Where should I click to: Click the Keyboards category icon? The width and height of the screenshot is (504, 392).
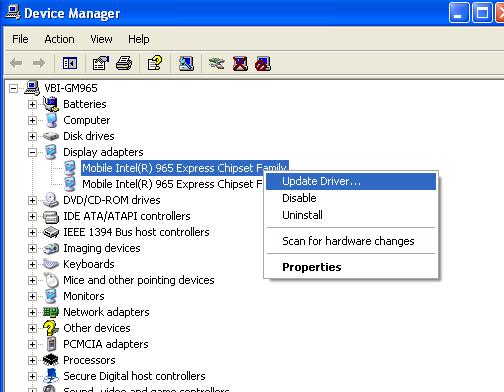[51, 264]
